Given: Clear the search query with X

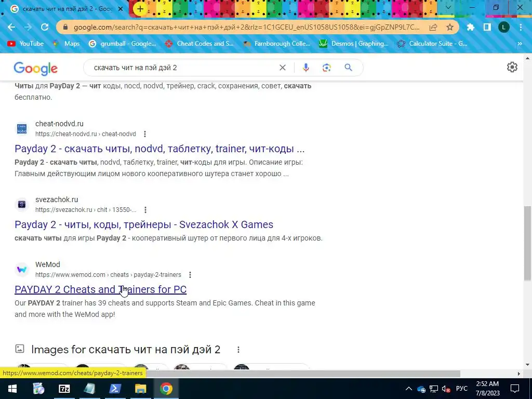Looking at the screenshot, I should (282, 68).
